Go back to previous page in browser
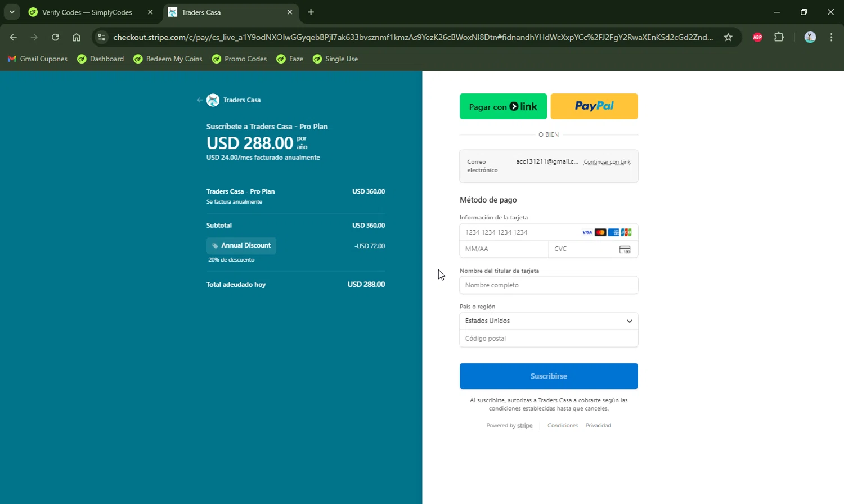844x504 pixels. (13, 37)
